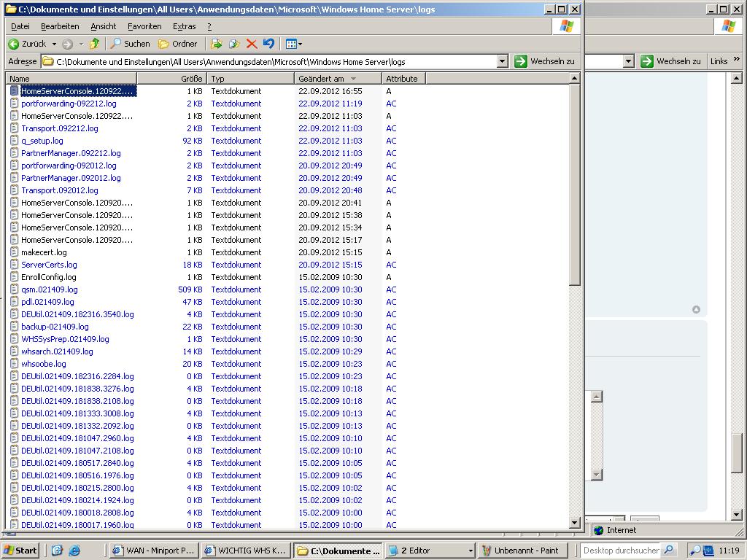This screenshot has height=560, width=747.
Task: Click the show desktop quick launch icon
Action: tap(57, 551)
